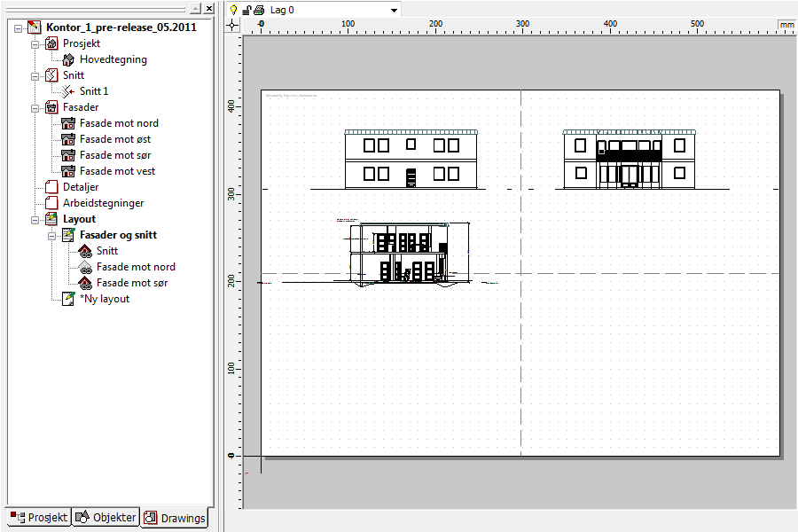Click the layout Fasade mot sør viewport icon

click(85, 283)
